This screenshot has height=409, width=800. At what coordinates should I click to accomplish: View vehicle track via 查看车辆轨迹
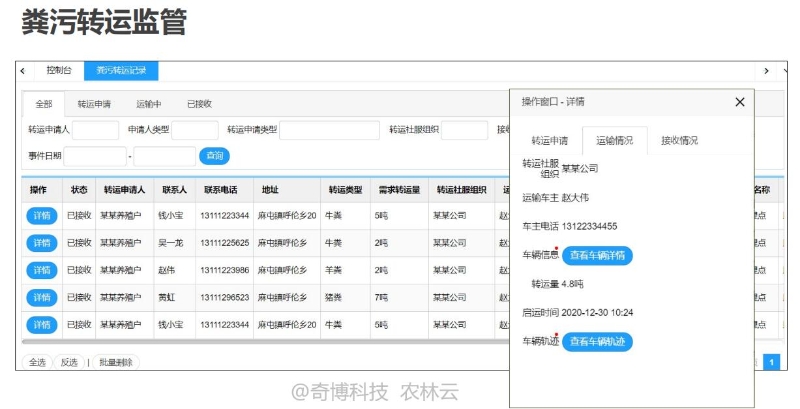tap(597, 341)
